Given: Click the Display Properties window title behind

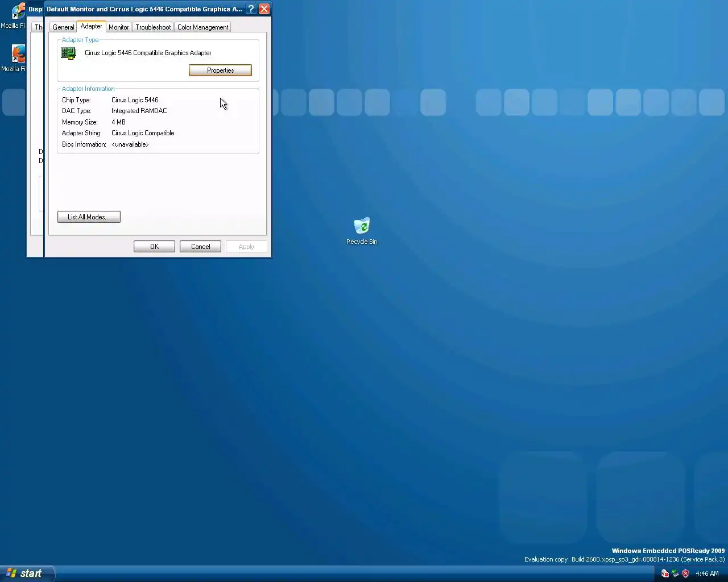Looking at the screenshot, I should point(35,9).
